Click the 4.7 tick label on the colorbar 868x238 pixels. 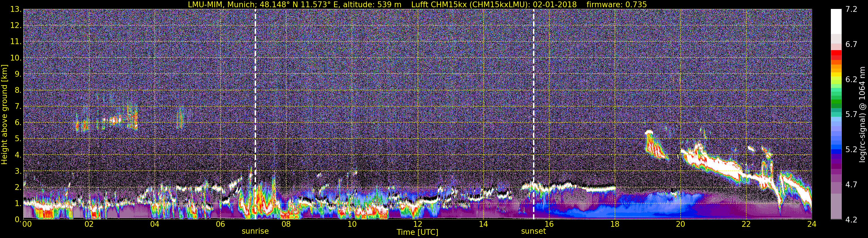pyautogui.click(x=851, y=184)
